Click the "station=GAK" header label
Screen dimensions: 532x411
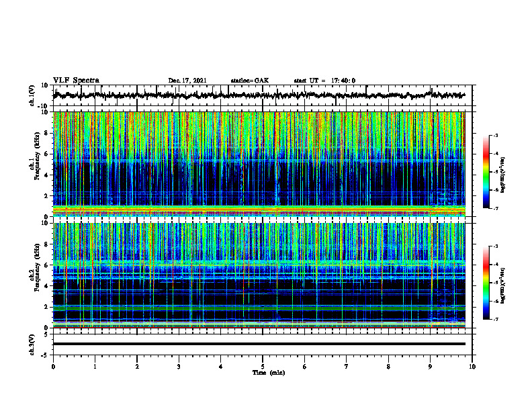[250, 81]
